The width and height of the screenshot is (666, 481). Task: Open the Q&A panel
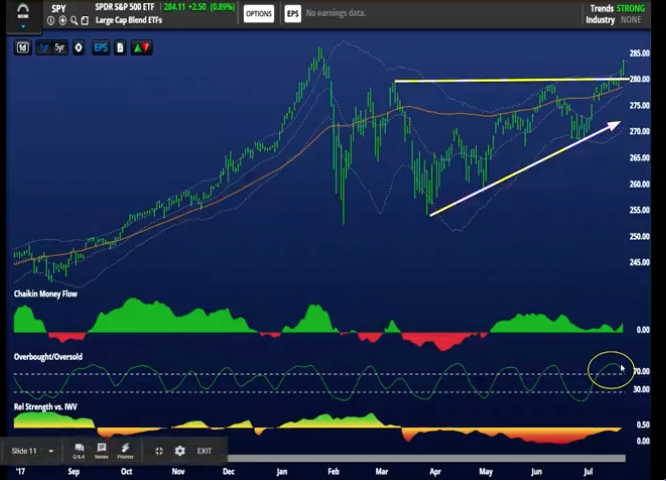pyautogui.click(x=78, y=451)
